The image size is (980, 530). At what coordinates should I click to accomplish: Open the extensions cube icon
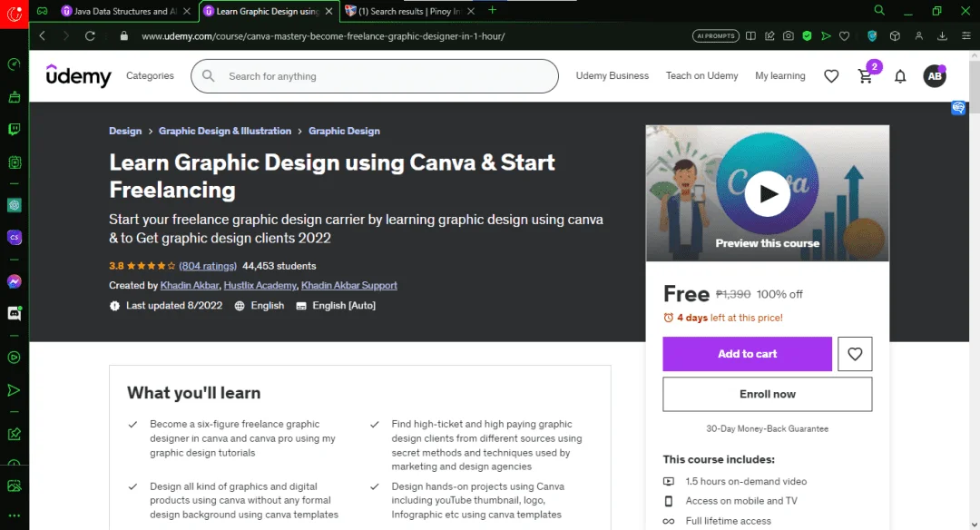click(x=895, y=36)
